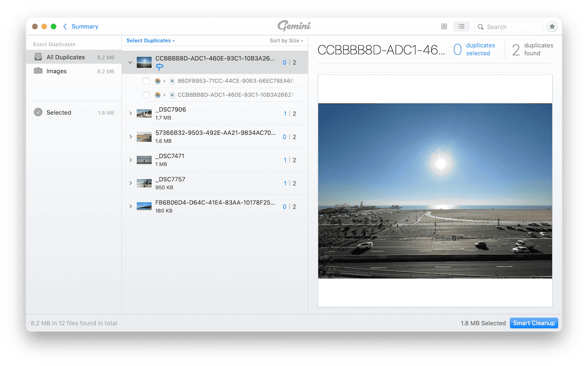This screenshot has width=588, height=366.
Task: Select the _DSC7757 row name
Action: pos(170,179)
